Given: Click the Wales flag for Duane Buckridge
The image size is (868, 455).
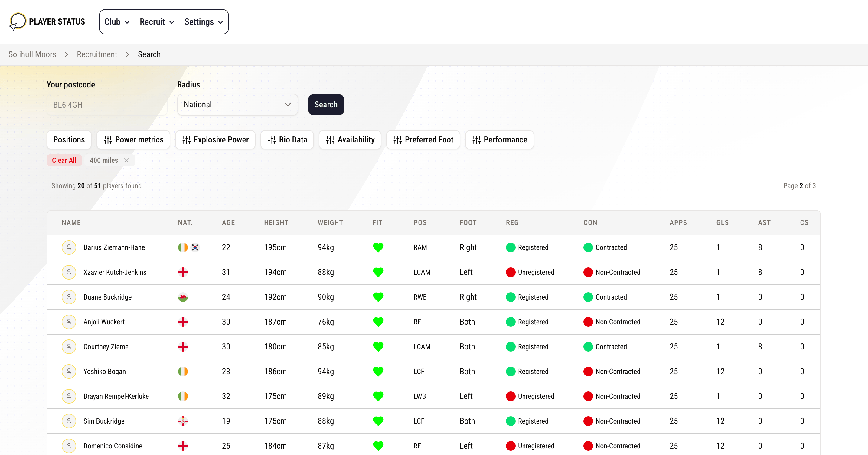Looking at the screenshot, I should (x=183, y=297).
